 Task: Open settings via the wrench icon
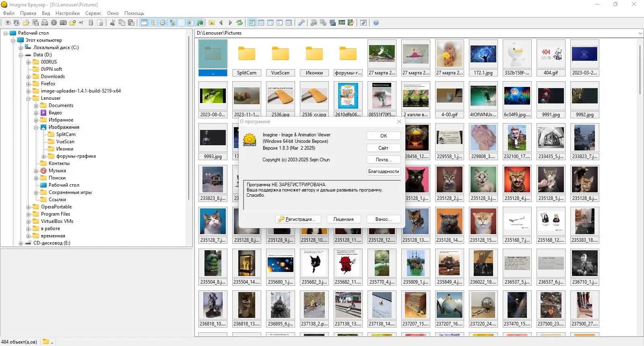[301, 23]
